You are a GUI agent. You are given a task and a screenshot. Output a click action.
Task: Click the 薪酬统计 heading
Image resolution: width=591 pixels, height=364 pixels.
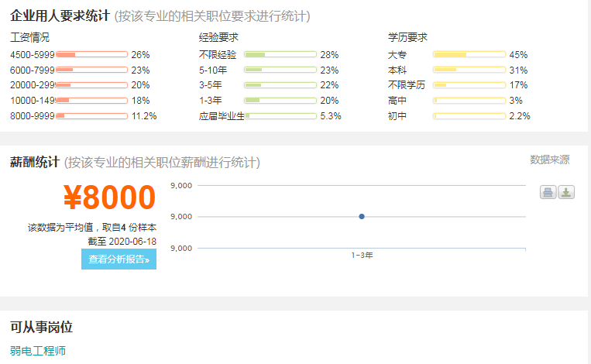35,162
